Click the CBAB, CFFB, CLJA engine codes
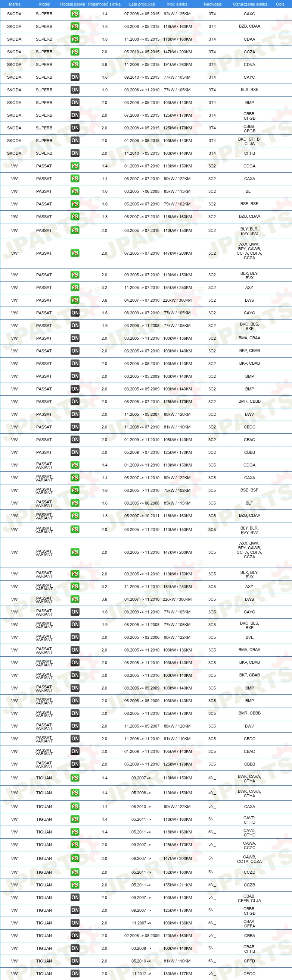 click(249, 898)
